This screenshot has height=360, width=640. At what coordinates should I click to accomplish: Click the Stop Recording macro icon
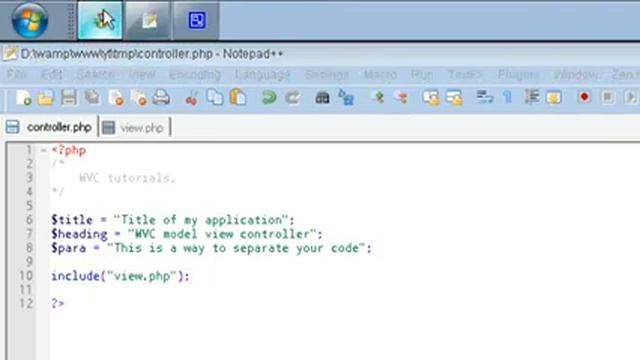coord(607,97)
